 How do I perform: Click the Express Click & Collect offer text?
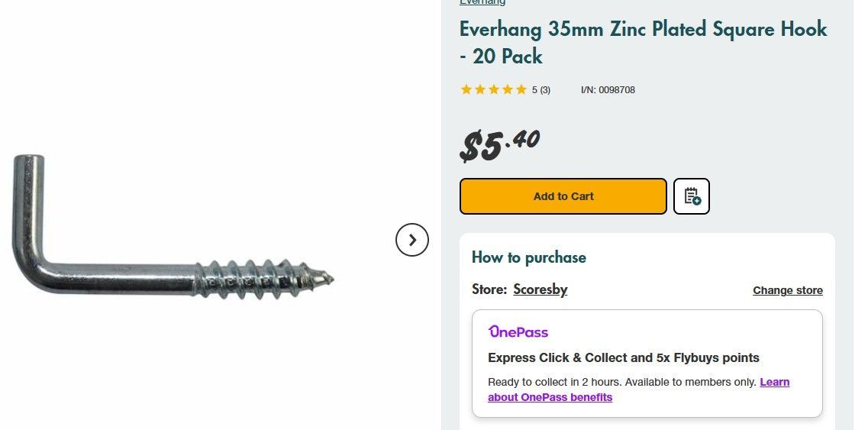pyautogui.click(x=623, y=357)
